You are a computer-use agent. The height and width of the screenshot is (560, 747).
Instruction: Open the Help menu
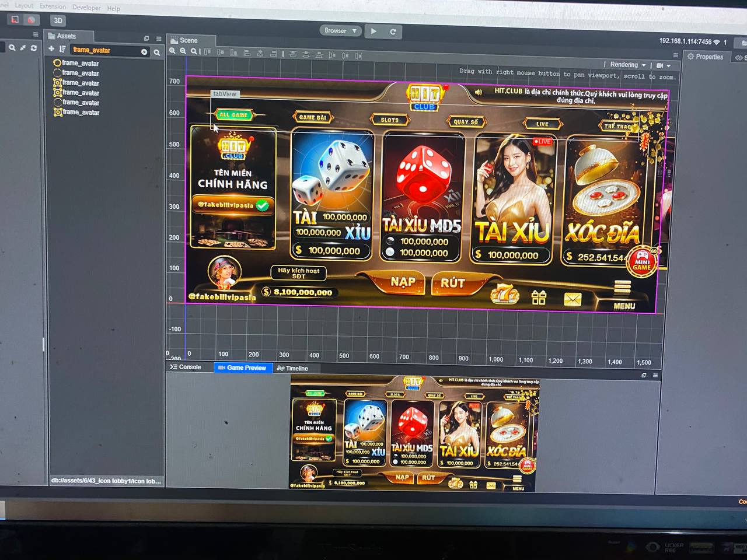pos(113,8)
